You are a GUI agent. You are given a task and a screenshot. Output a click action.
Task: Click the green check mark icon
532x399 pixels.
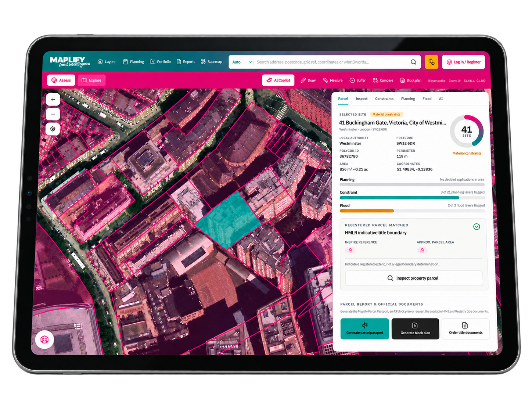point(477,227)
